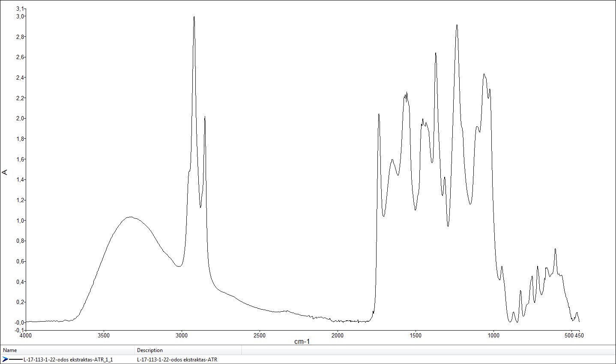This screenshot has width=616, height=364.
Task: Click the 3,0 tick label on y-axis
Action: 20,16
